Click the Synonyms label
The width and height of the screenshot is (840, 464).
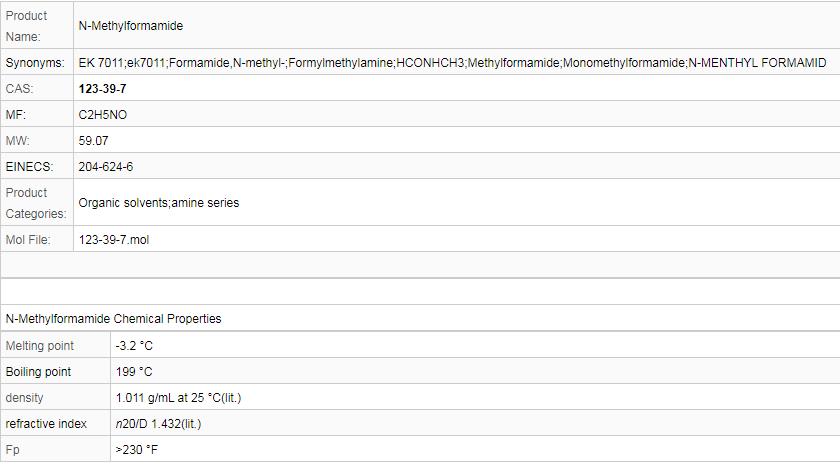click(35, 63)
